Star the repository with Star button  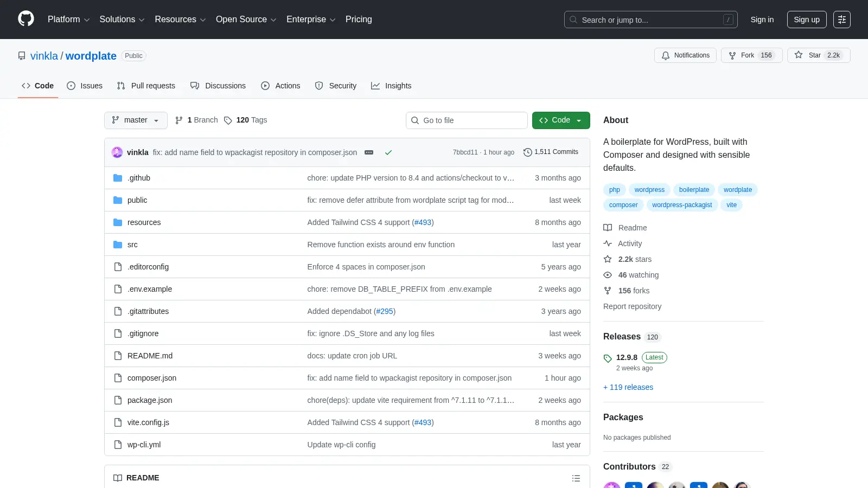pos(819,55)
